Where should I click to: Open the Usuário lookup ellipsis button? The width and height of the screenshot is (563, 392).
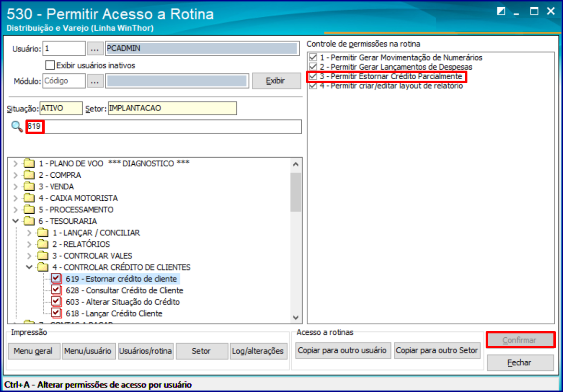95,49
